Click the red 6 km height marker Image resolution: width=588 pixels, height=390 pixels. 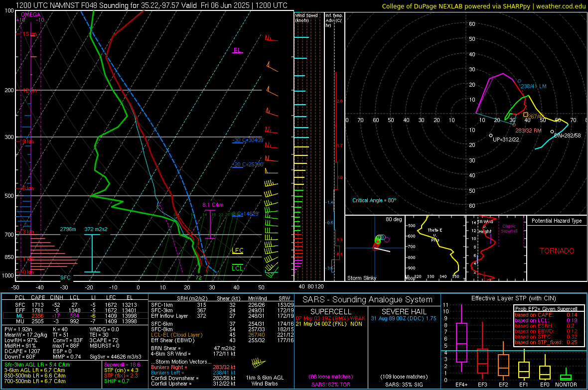27,188
